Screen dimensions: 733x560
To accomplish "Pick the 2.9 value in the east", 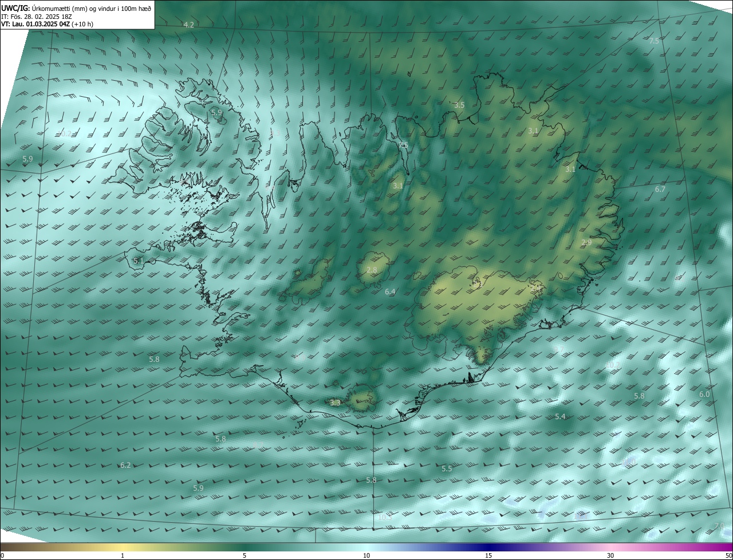I will pos(586,243).
